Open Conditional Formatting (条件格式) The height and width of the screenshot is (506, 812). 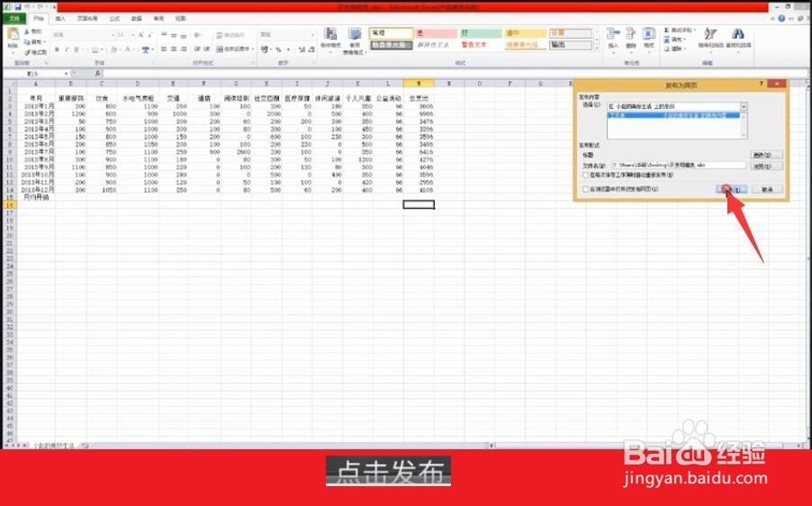click(x=330, y=41)
